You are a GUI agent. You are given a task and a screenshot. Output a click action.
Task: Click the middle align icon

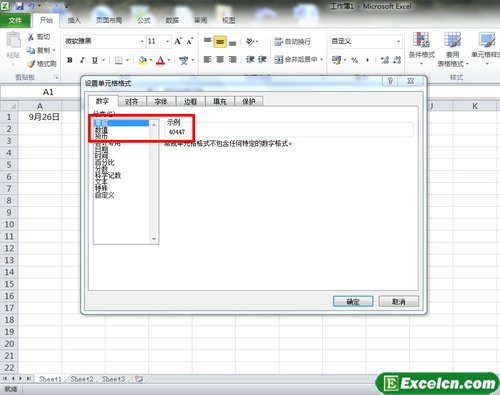(x=220, y=42)
